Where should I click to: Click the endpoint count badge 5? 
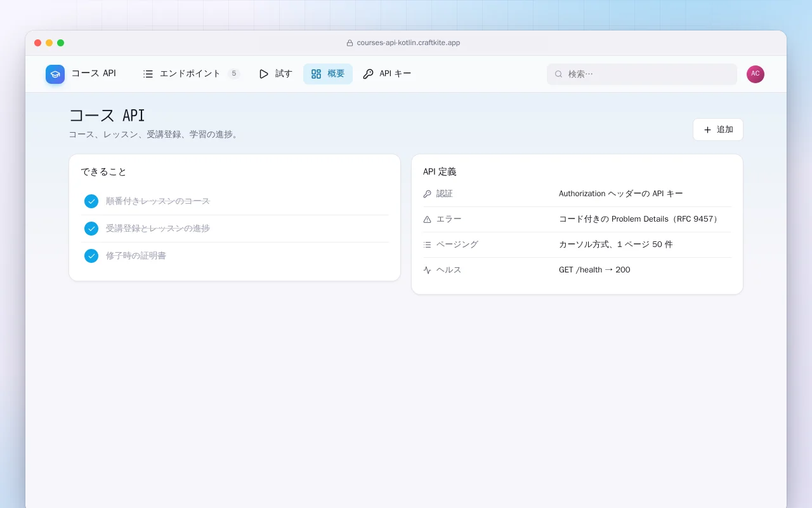[x=233, y=74]
